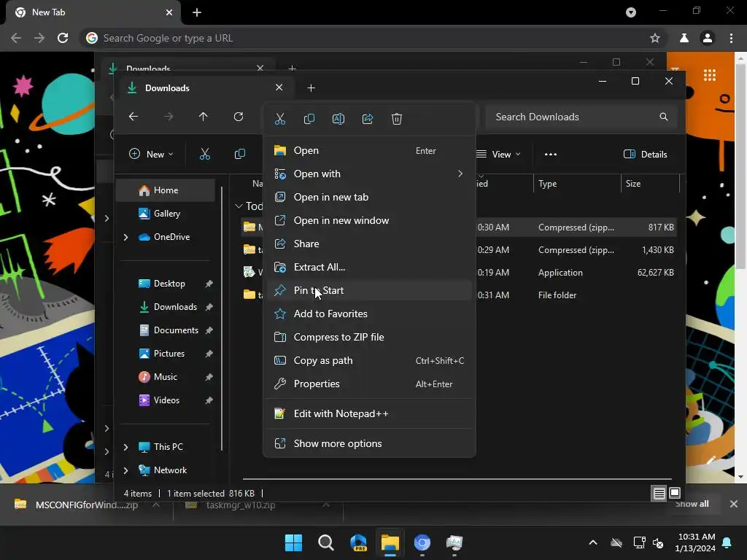Expand the This PC tree node
The height and width of the screenshot is (560, 747).
[x=125, y=447]
